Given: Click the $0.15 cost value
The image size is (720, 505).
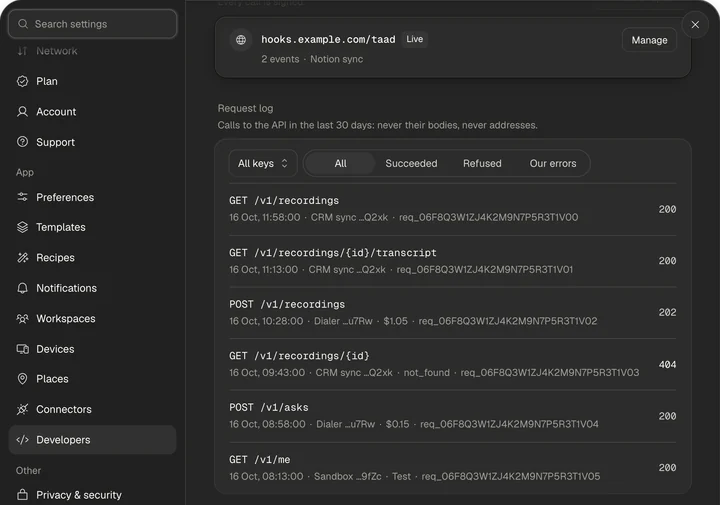Looking at the screenshot, I should (397, 424).
